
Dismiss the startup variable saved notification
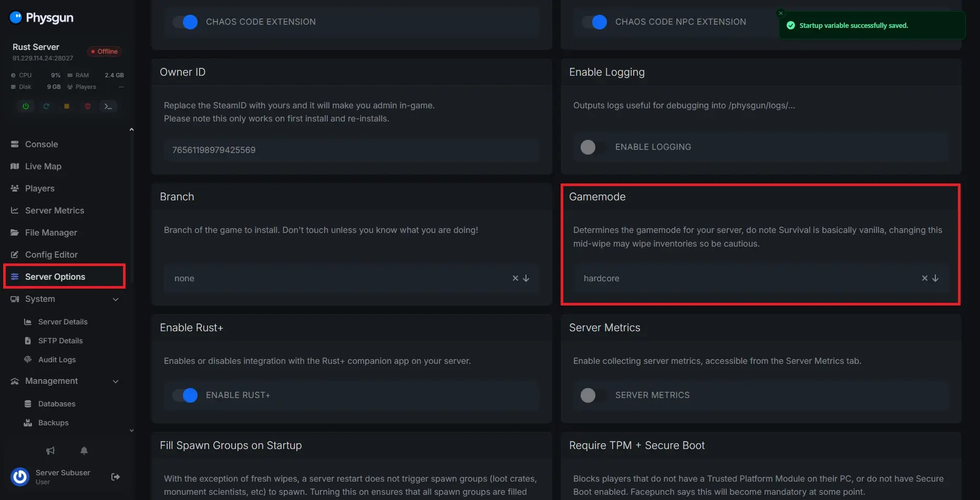(781, 13)
